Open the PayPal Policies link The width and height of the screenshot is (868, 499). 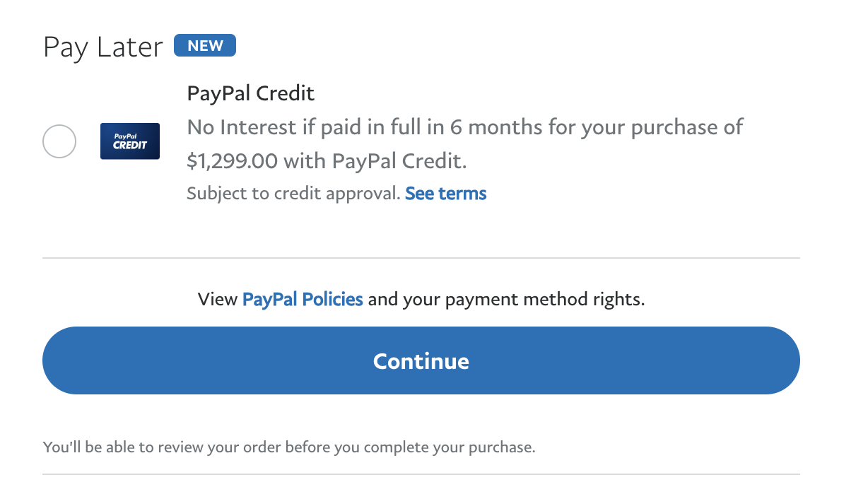tap(303, 299)
